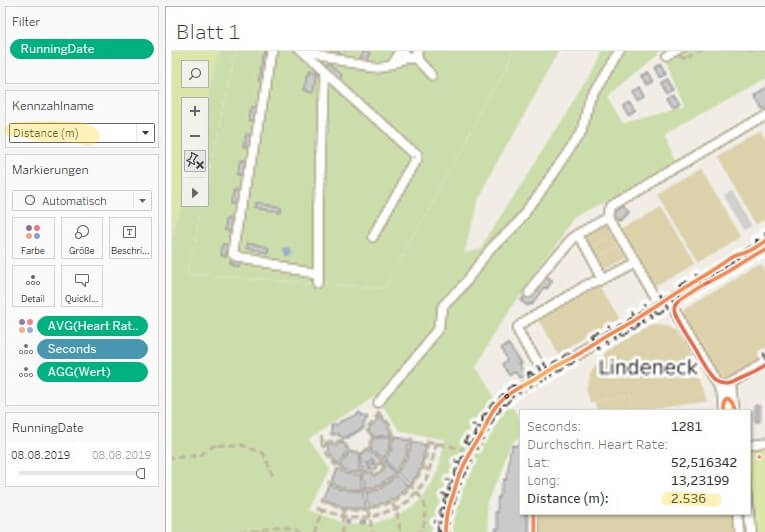The height and width of the screenshot is (532, 765).
Task: Open the Größe size card
Action: (82, 238)
